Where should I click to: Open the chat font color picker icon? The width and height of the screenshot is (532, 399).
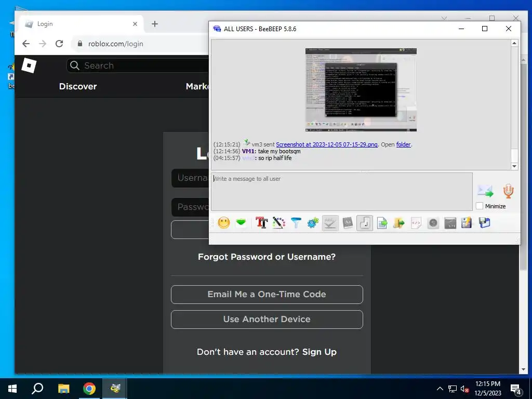click(278, 223)
